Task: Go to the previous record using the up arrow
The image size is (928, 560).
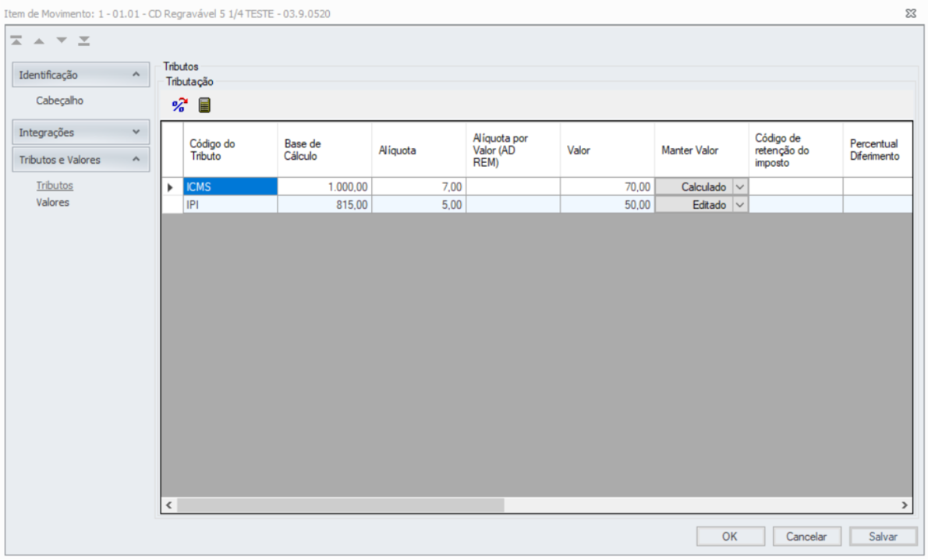Action: [x=39, y=41]
